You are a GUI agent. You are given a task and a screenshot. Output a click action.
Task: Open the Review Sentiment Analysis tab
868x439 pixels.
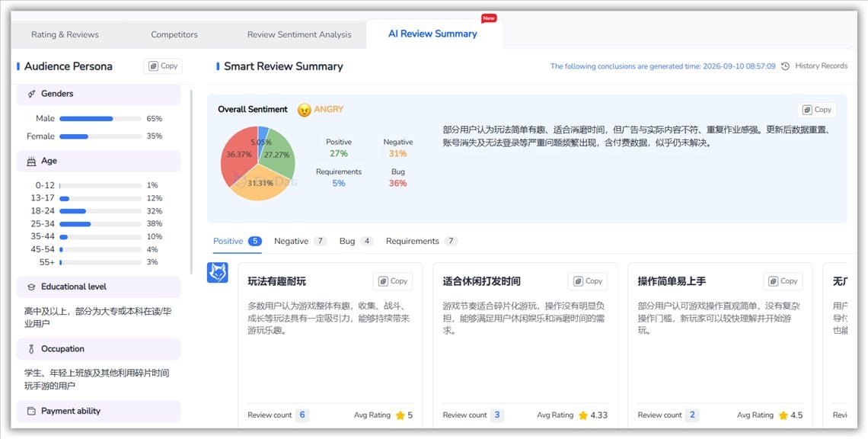coord(299,34)
